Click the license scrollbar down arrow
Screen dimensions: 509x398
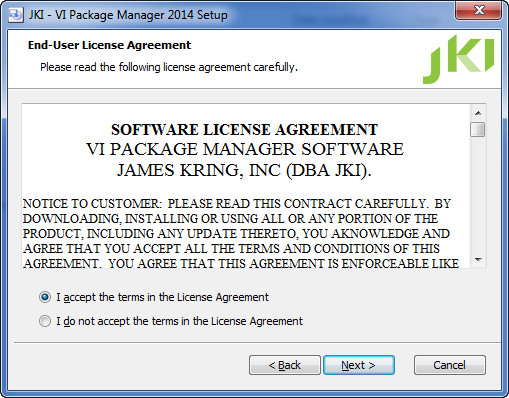(478, 260)
